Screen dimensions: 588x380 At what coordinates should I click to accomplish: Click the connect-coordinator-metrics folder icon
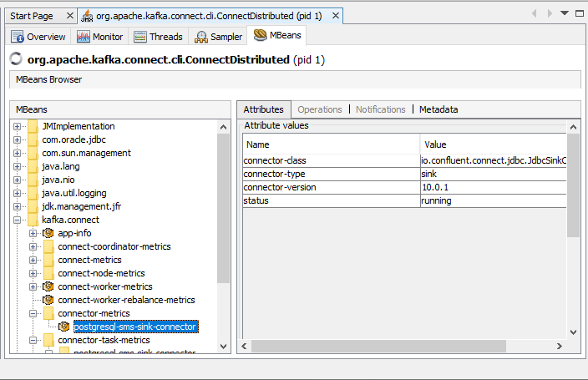click(48, 246)
